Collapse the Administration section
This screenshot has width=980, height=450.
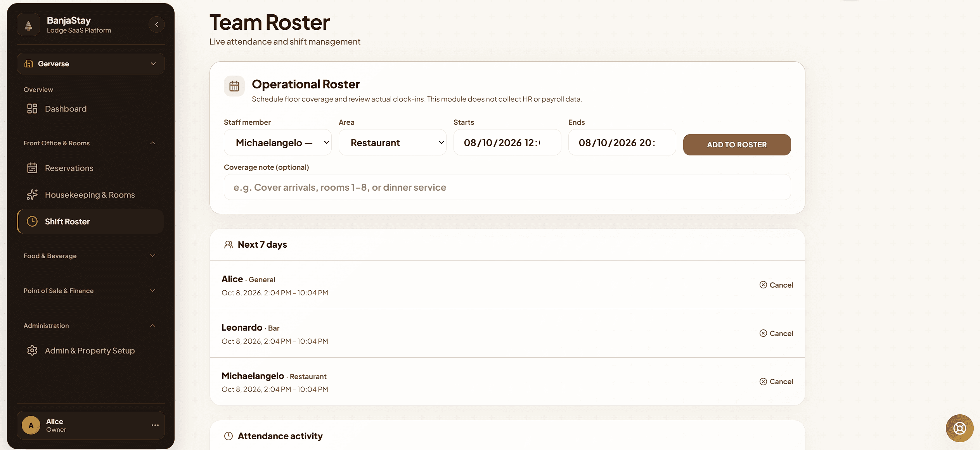(x=90, y=326)
